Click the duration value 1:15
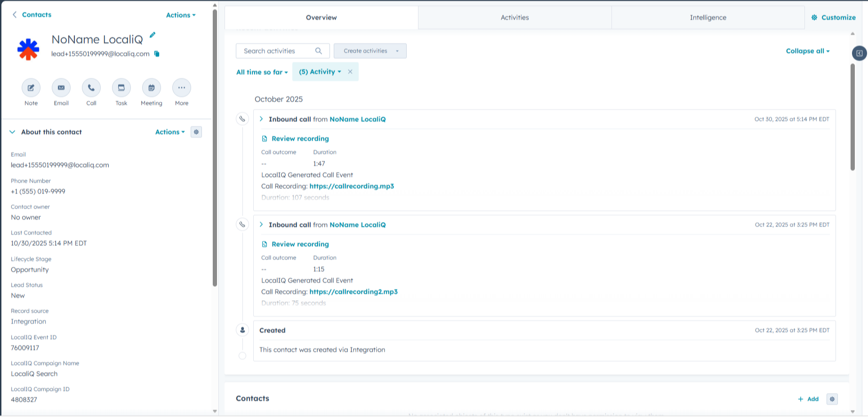This screenshot has width=868, height=417. tap(319, 269)
